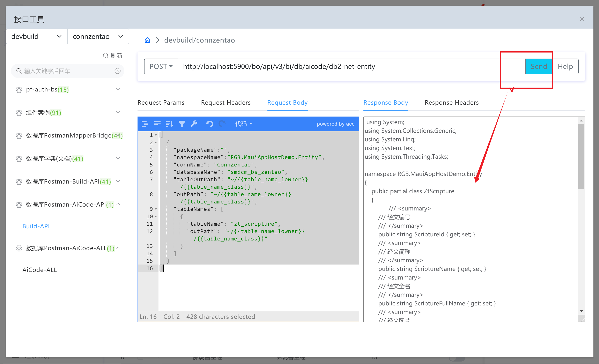599x364 pixels.
Task: Click the gear icon next to 数据库PostmanMapperBridge
Action: pyautogui.click(x=19, y=136)
